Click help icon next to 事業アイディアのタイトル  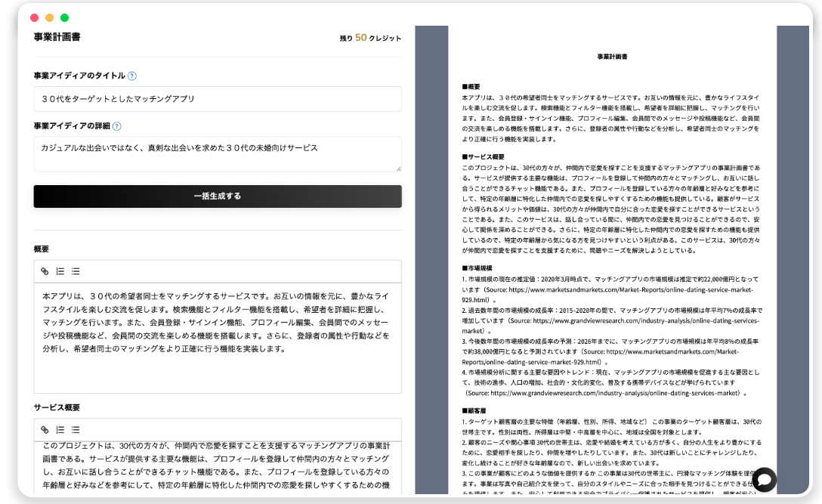point(132,76)
